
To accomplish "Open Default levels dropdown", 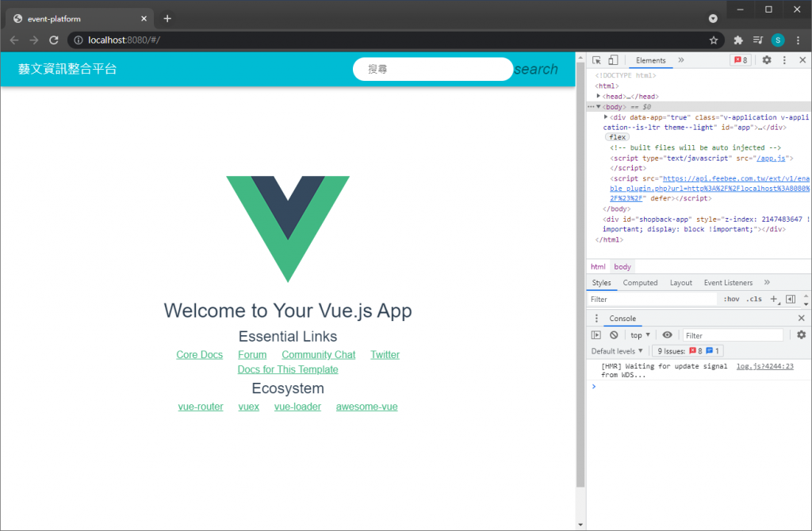I will tap(617, 351).
